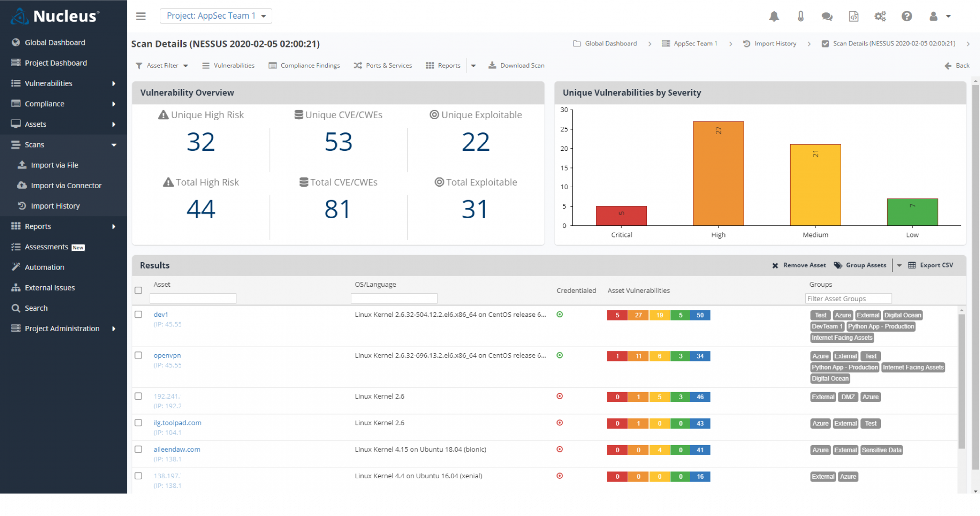
Task: Check the 138.197 asset checkbox
Action: (x=138, y=476)
